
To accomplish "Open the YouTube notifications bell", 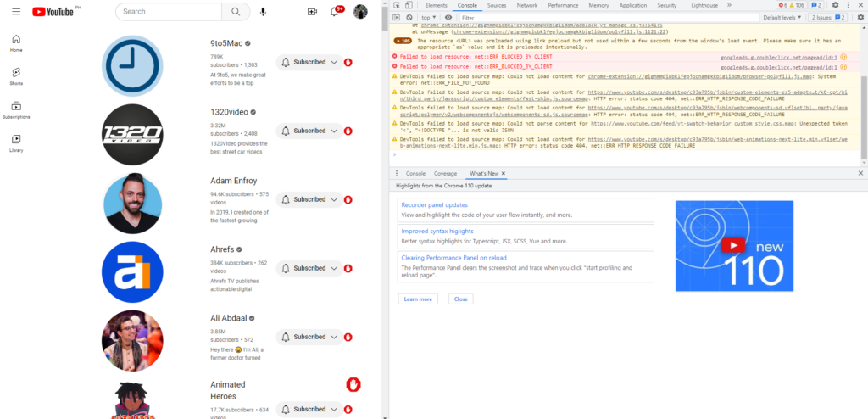I will pos(335,12).
